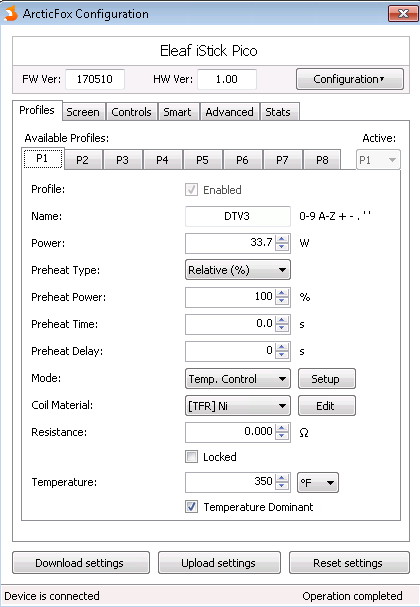This screenshot has width=420, height=607.
Task: Decrease Preheat Power with down arrow
Action: [x=282, y=302]
